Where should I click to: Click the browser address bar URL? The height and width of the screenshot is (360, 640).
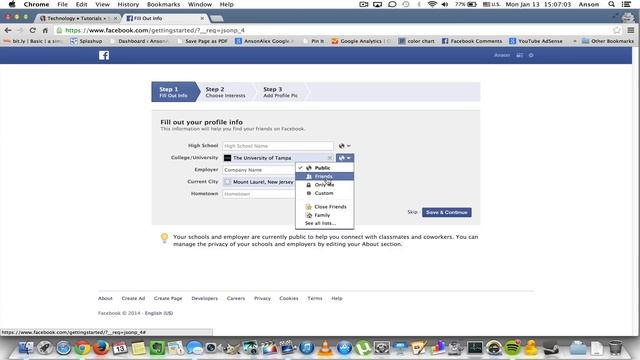tap(155, 30)
